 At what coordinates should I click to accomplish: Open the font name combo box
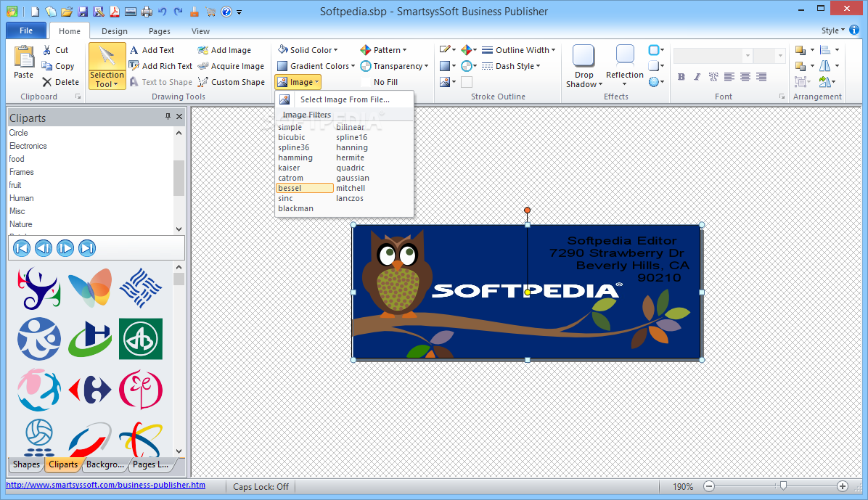pos(713,55)
